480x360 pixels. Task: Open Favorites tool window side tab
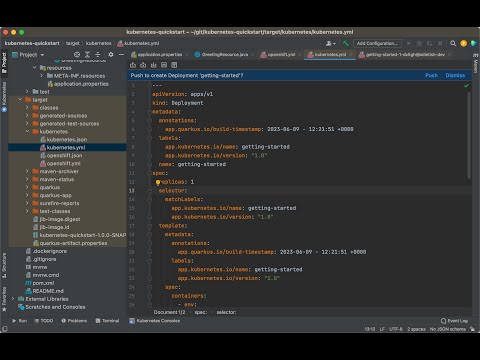[4, 299]
